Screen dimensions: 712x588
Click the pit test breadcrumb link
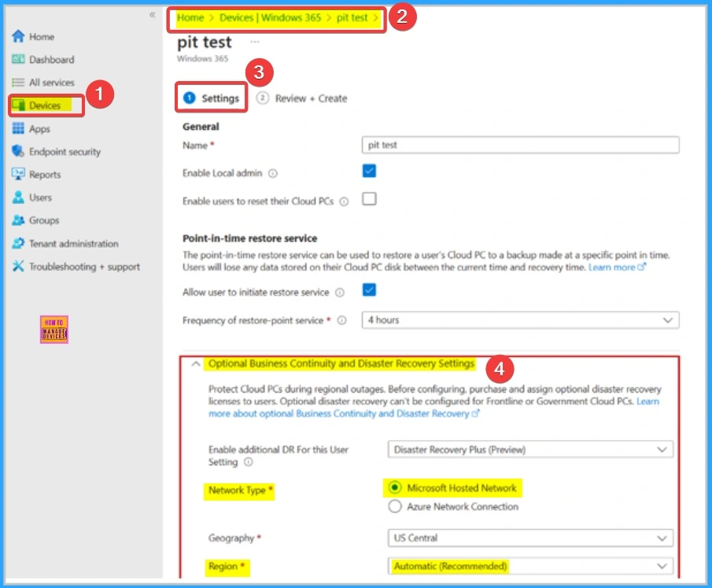[x=352, y=18]
